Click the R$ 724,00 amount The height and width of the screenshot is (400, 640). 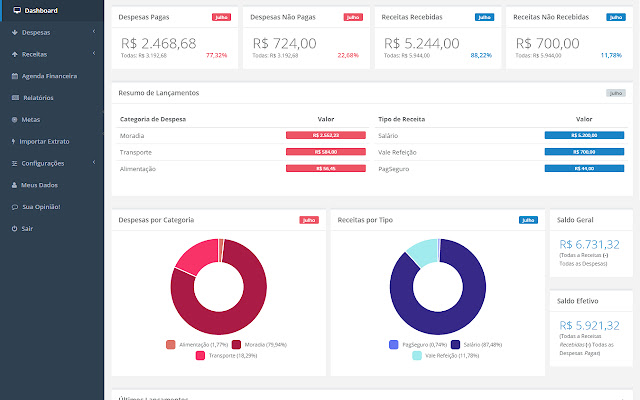coord(284,43)
